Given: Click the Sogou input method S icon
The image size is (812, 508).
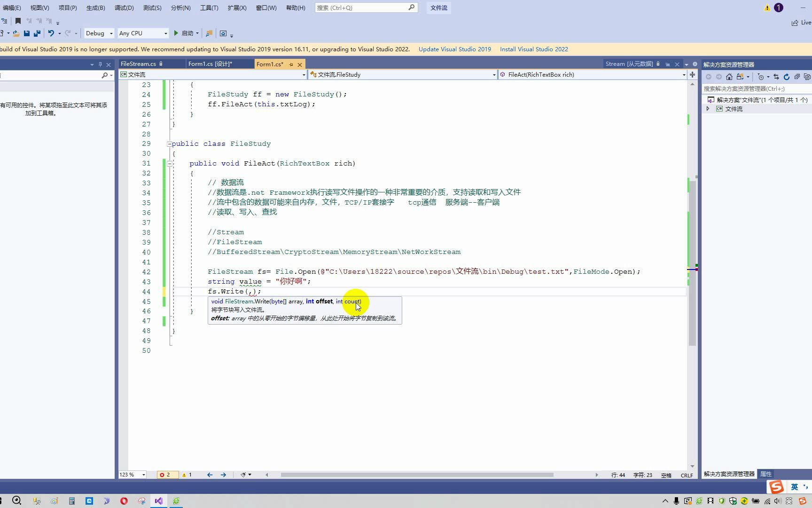Looking at the screenshot, I should pos(776,487).
